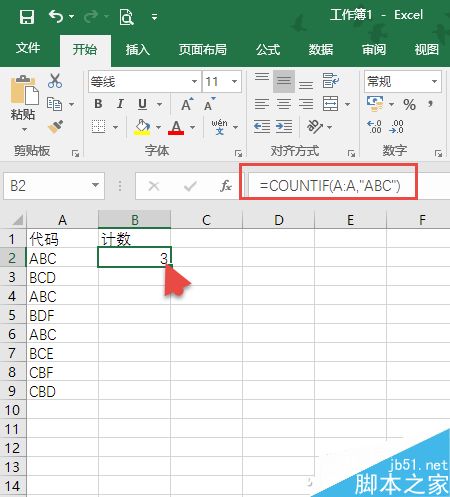Open the copy options dropdown arrow

tap(71, 105)
